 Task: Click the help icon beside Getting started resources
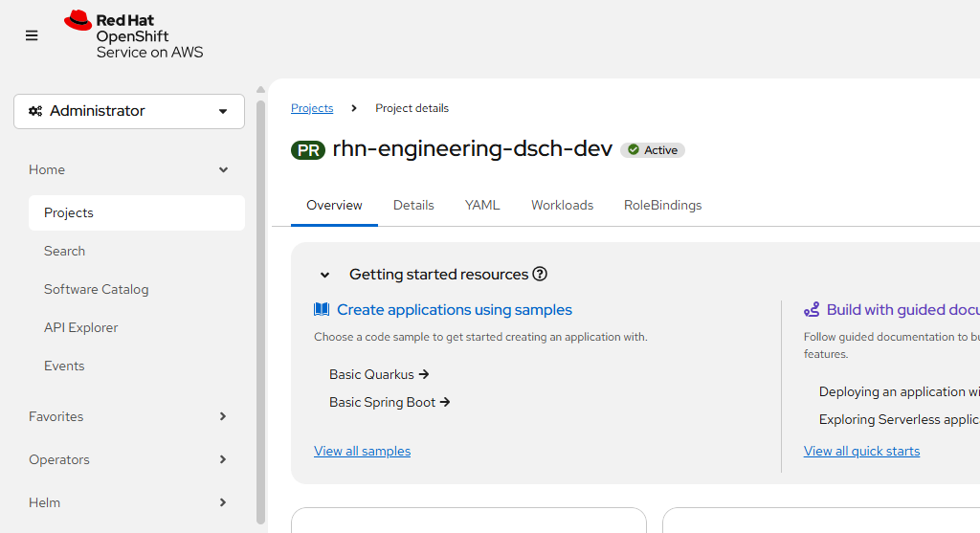pos(540,275)
